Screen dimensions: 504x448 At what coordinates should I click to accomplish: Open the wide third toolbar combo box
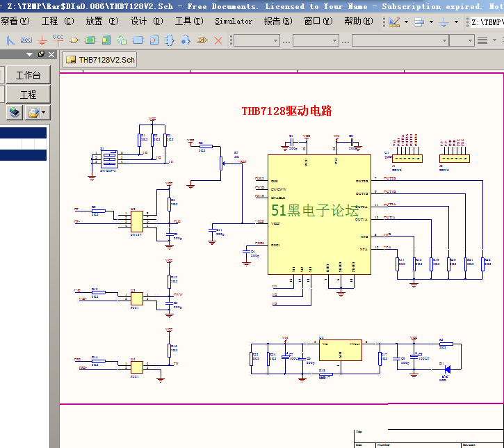click(400, 40)
